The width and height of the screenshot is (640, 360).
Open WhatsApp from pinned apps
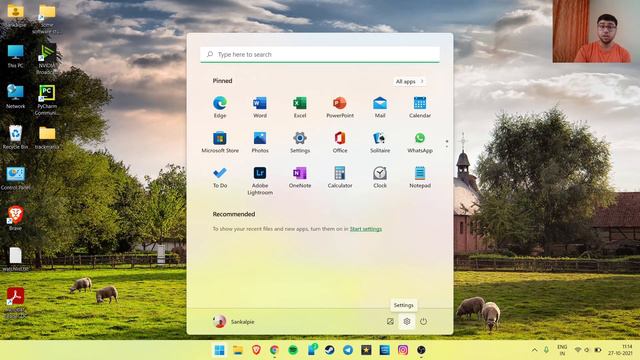click(420, 142)
